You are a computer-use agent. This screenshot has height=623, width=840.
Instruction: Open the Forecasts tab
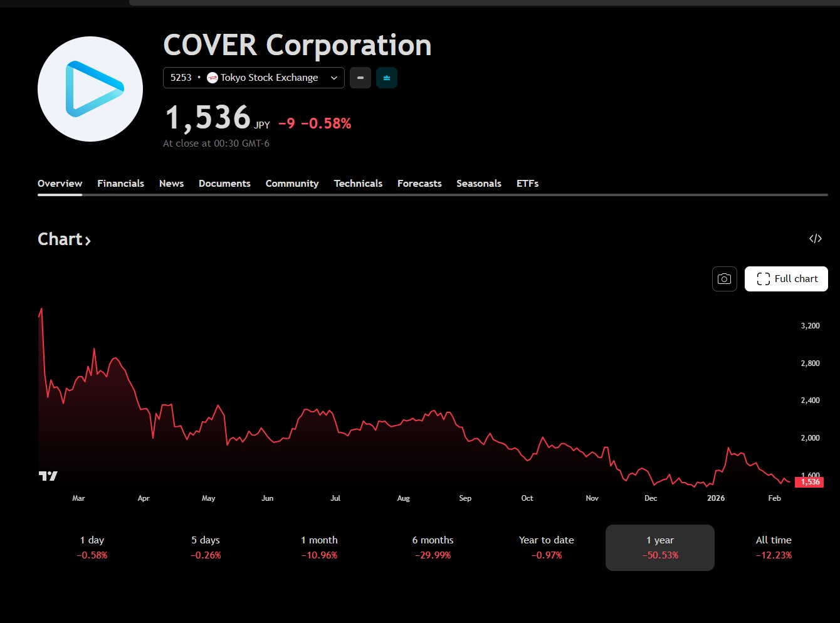coord(419,184)
